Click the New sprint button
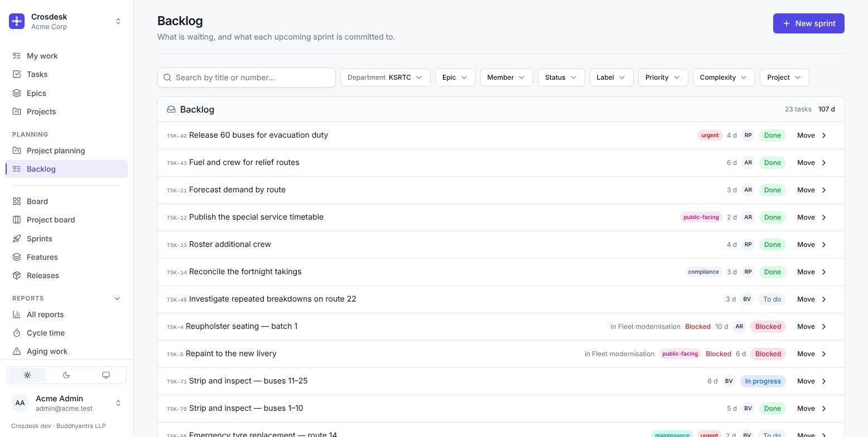 pyautogui.click(x=809, y=23)
